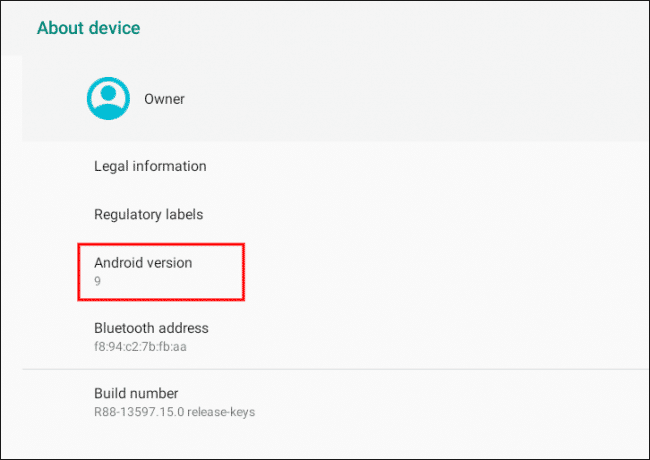Click the Android version value 9
Image resolution: width=650 pixels, height=460 pixels.
click(98, 281)
